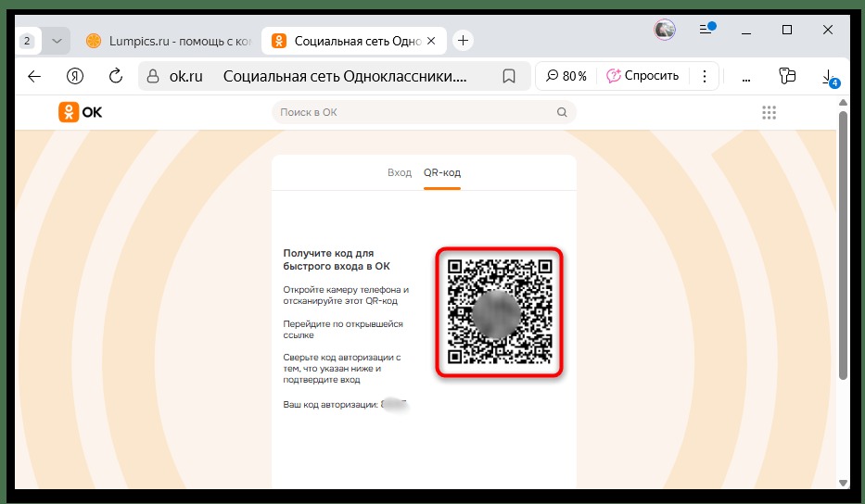Switch to the Lumpics.ru tab
This screenshot has width=865, height=504.
[169, 41]
